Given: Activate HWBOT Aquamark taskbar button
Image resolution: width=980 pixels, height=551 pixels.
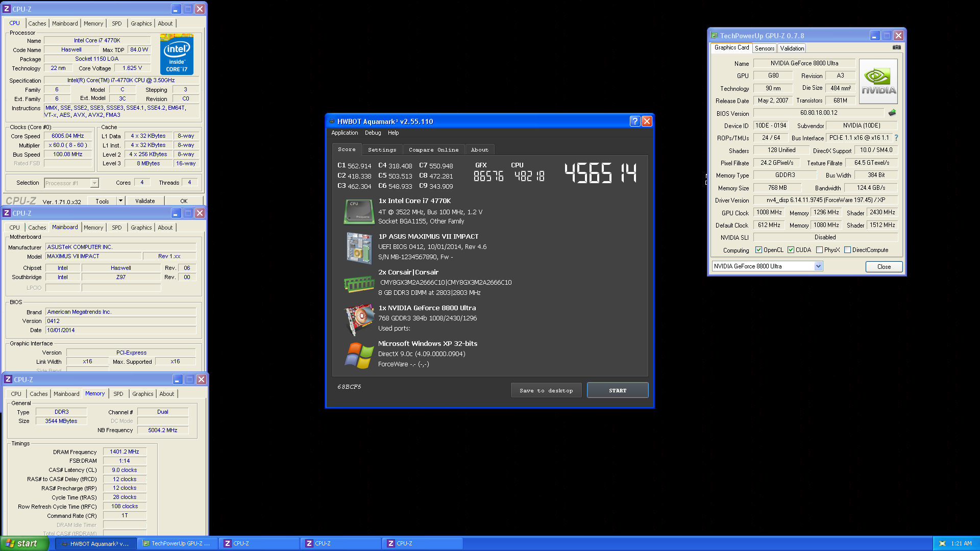Looking at the screenshot, I should pyautogui.click(x=95, y=543).
